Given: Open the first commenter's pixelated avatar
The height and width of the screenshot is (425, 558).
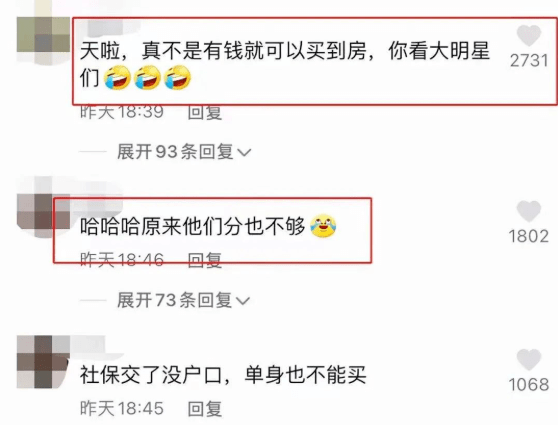Looking at the screenshot, I should point(43,41).
